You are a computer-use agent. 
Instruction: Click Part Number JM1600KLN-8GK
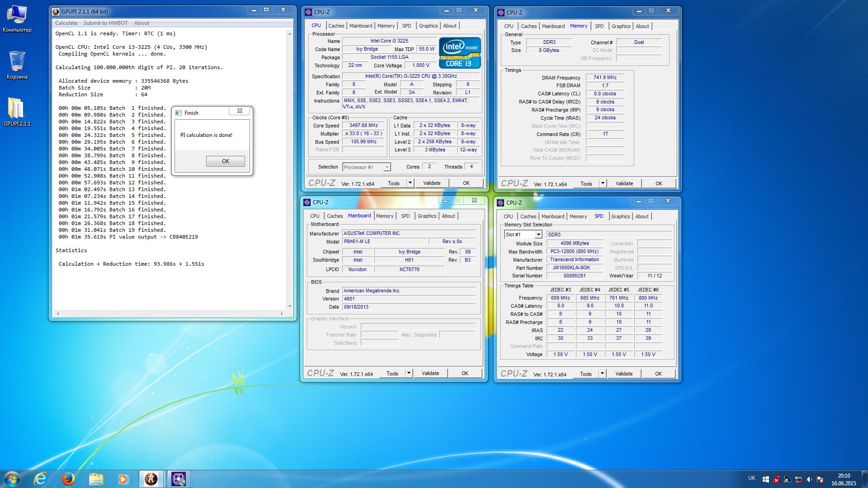pyautogui.click(x=574, y=267)
